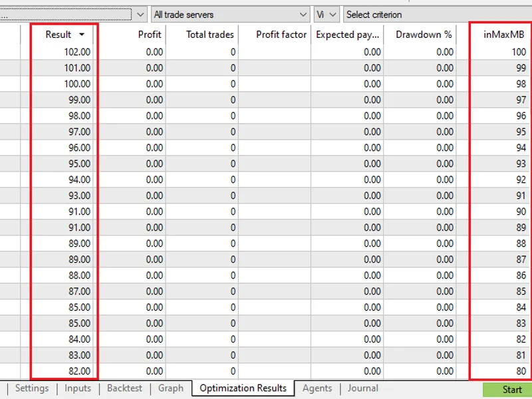Image resolution: width=532 pixels, height=399 pixels.
Task: Click the green Start button
Action: pyautogui.click(x=507, y=390)
